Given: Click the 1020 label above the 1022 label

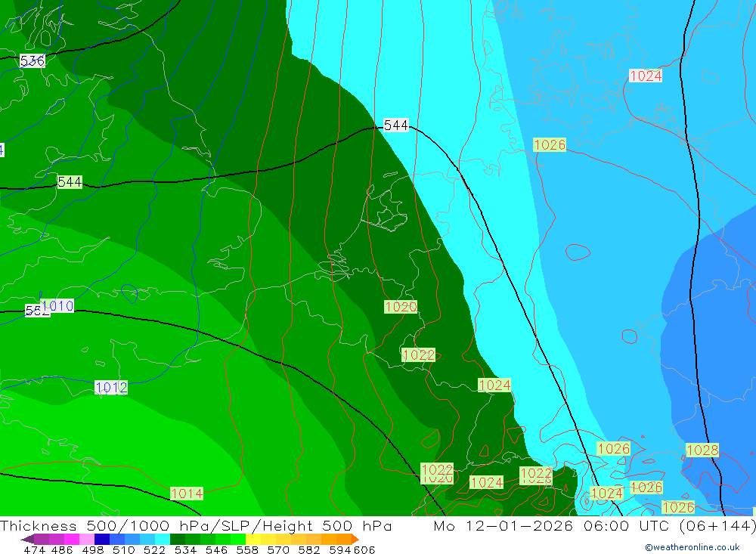Looking at the screenshot, I should pyautogui.click(x=401, y=307).
